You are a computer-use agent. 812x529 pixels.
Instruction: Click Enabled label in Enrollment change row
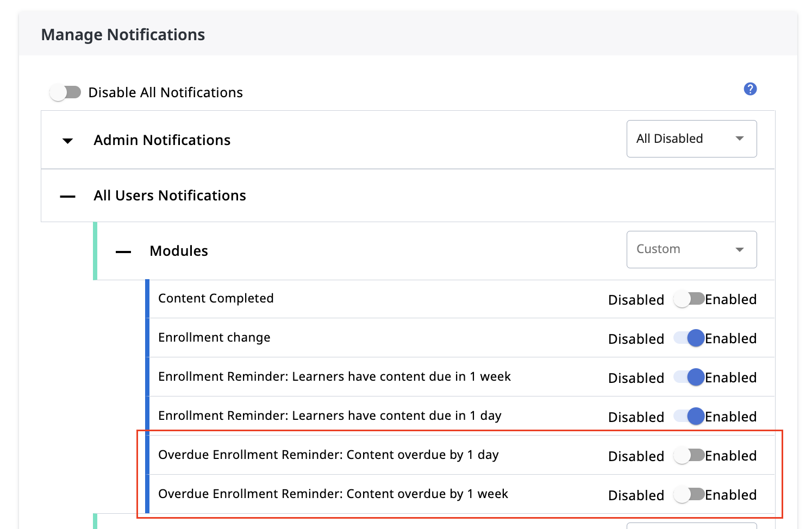tap(730, 338)
